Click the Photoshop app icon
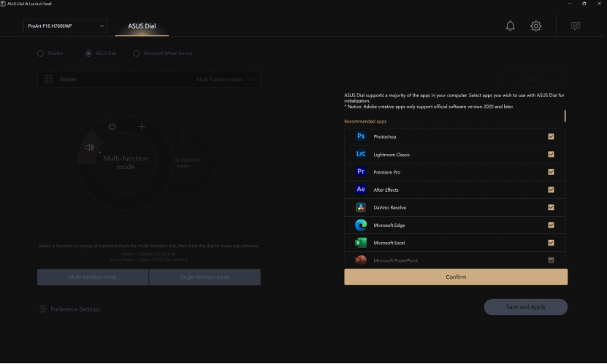 point(361,136)
